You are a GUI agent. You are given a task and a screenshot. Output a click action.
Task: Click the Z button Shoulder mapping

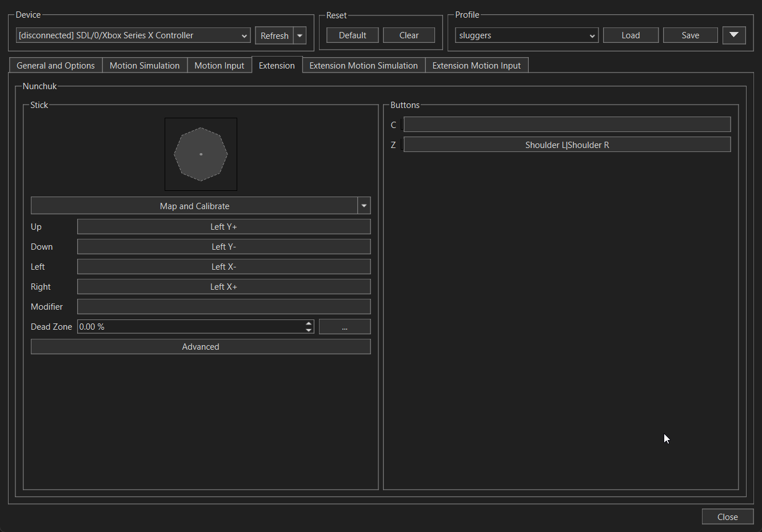pyautogui.click(x=567, y=145)
